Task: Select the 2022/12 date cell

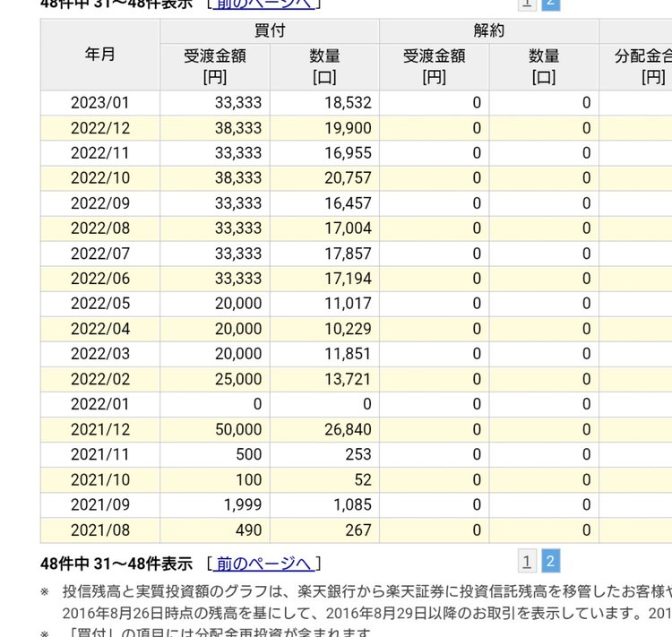Action: (x=100, y=128)
